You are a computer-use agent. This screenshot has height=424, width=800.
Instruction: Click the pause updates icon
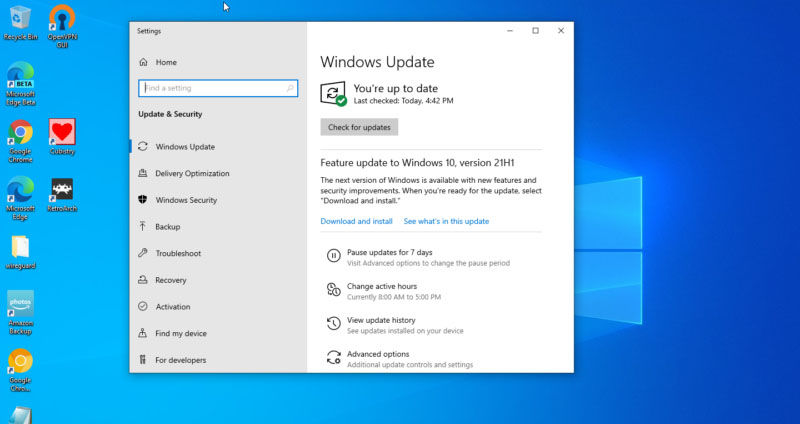[334, 256]
